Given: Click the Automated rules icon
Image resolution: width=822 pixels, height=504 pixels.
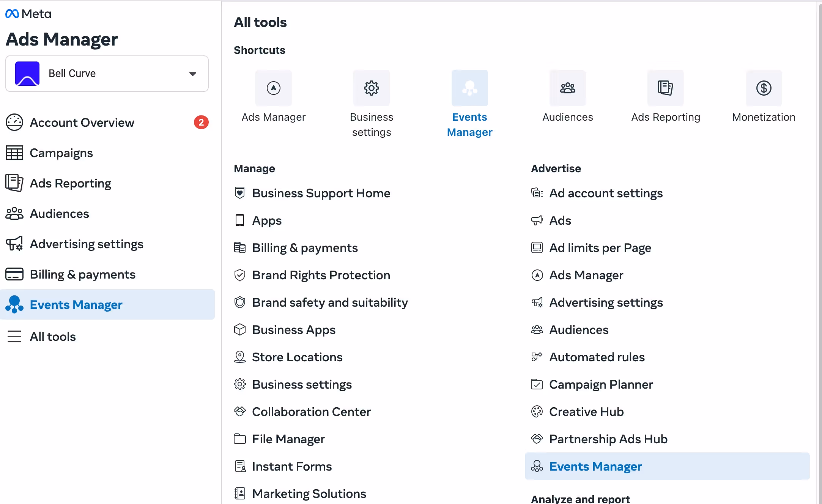Looking at the screenshot, I should tap(537, 357).
